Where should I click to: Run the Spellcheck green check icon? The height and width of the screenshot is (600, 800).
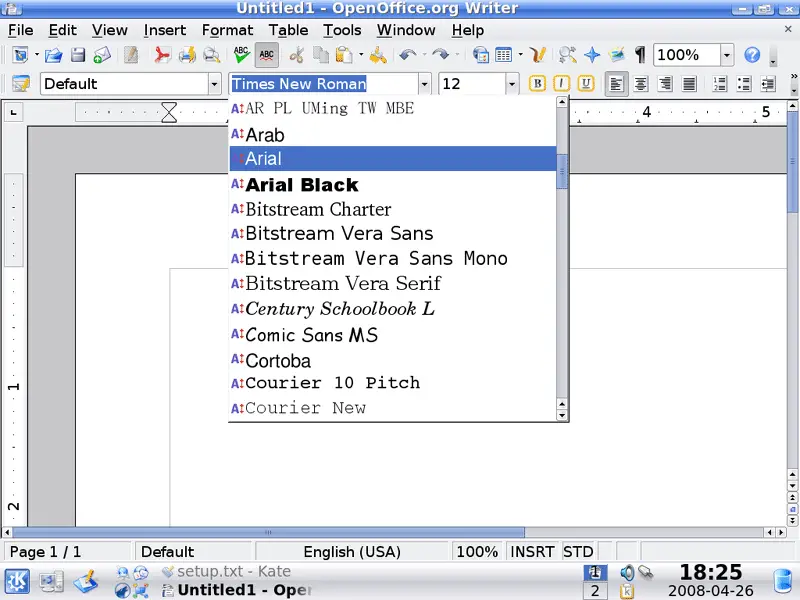coord(241,55)
